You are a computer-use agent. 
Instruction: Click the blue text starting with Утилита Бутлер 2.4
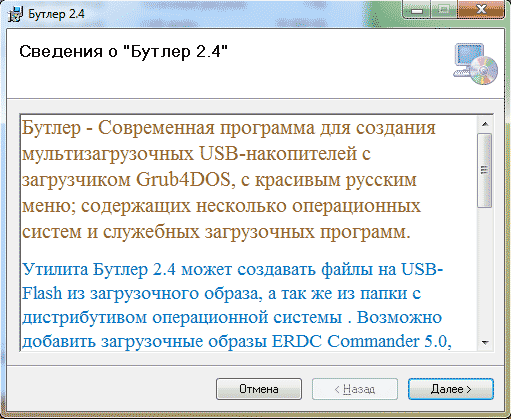[x=232, y=269]
